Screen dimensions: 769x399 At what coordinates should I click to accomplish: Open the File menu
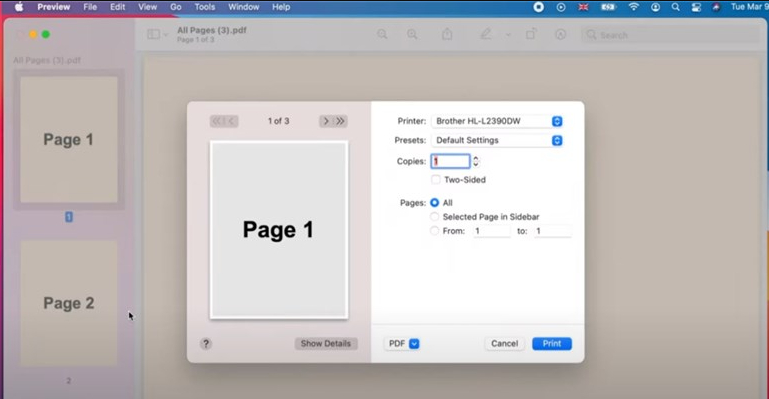90,7
